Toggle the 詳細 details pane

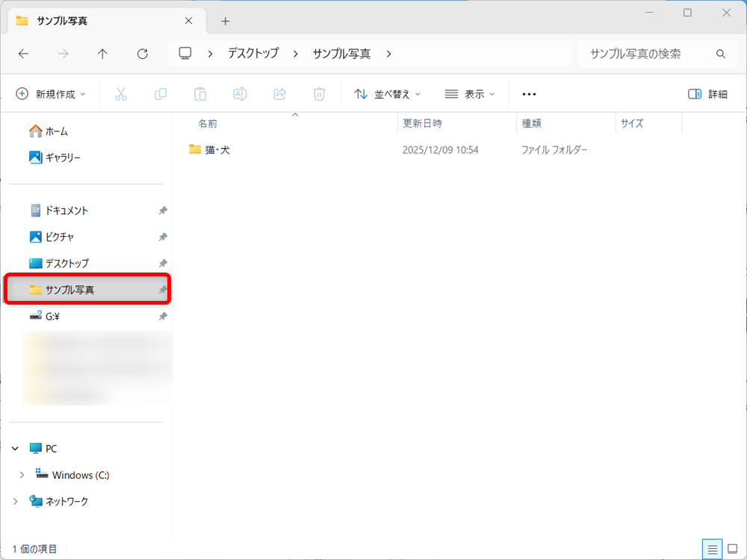[707, 94]
